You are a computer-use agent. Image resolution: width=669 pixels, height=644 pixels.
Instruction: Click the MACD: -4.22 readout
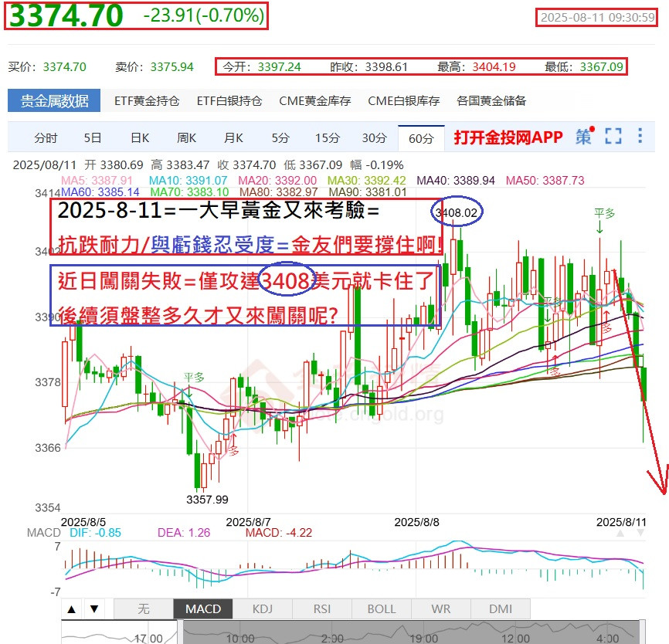coord(279,533)
